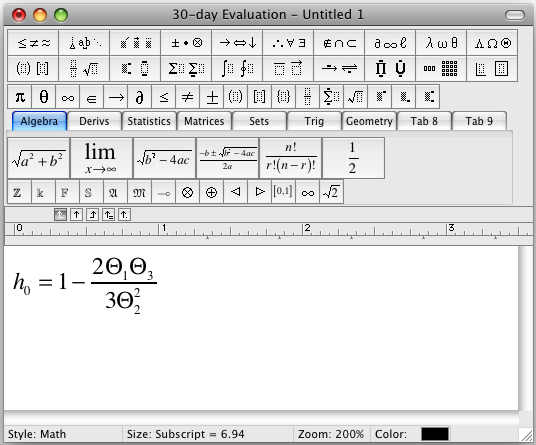Insert curly braces template from small bar
This screenshot has width=536, height=445.
[x=284, y=97]
